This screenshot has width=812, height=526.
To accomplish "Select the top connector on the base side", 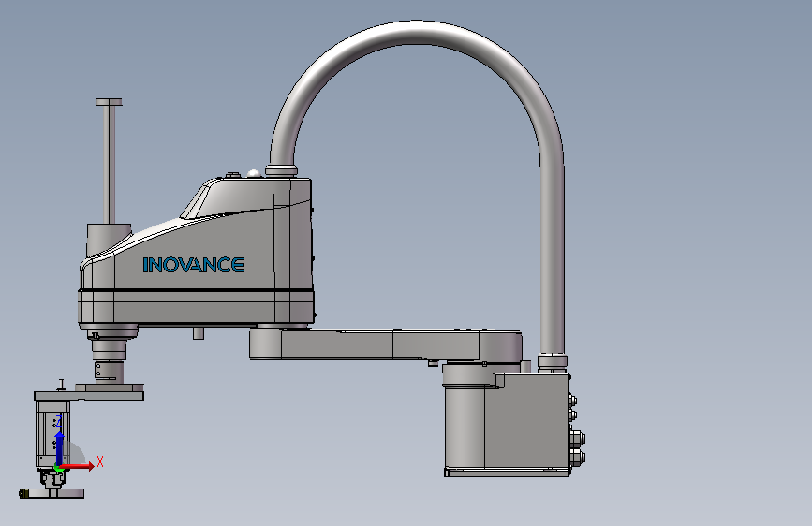I will [573, 401].
